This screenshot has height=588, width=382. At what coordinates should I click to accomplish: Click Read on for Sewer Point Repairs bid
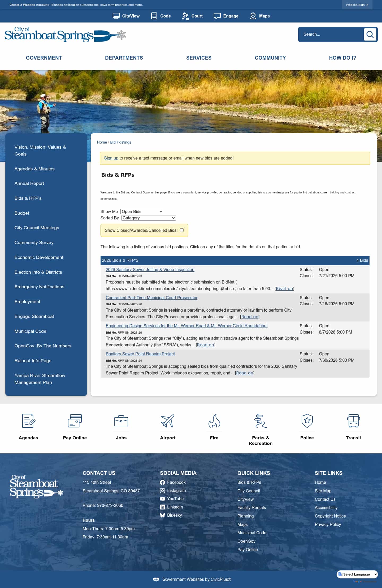[x=245, y=373]
